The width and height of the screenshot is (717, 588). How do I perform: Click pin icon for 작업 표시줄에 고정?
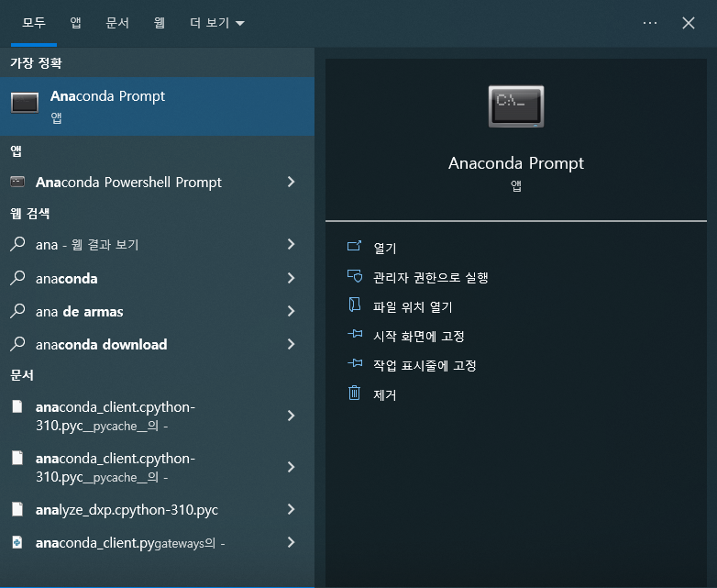(x=355, y=363)
